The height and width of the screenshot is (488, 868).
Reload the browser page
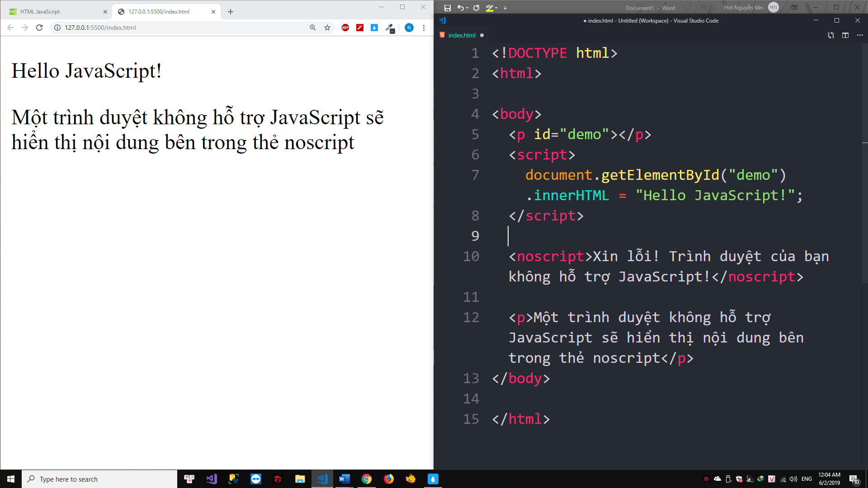pyautogui.click(x=39, y=28)
